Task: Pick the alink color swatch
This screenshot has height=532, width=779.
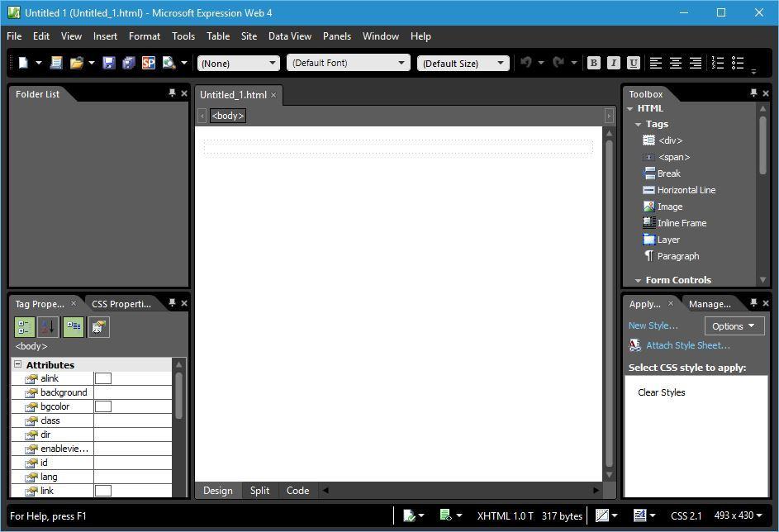Action: pyautogui.click(x=103, y=378)
